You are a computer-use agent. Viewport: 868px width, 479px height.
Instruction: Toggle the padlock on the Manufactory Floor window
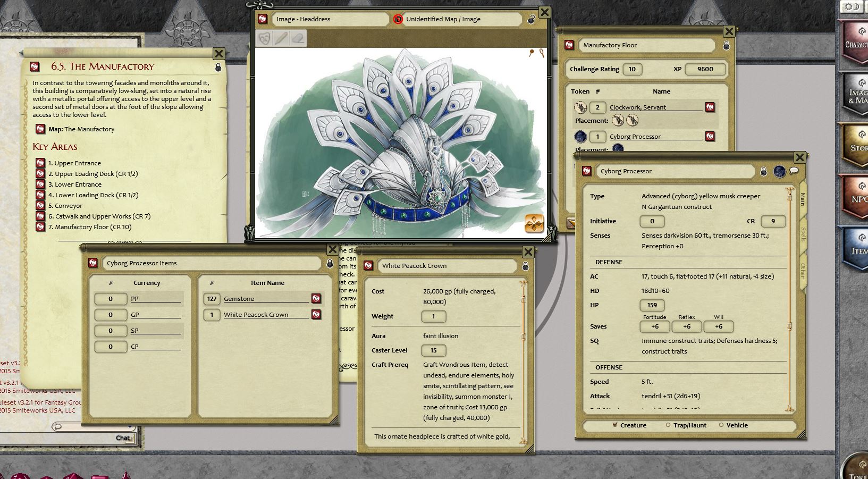click(727, 46)
